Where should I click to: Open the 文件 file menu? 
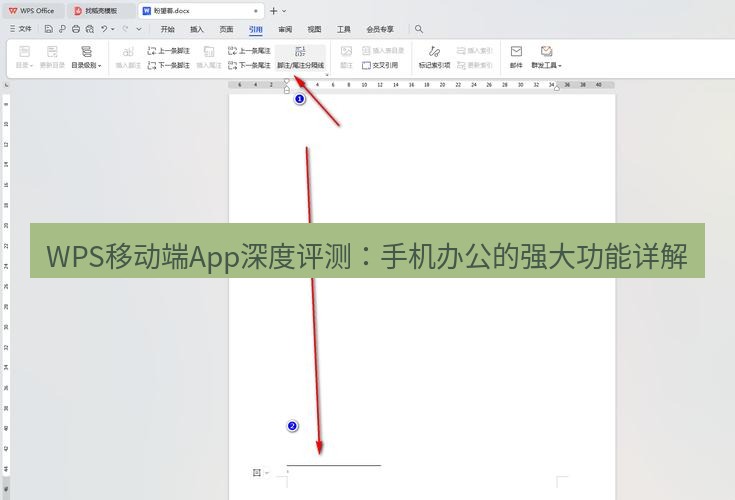[x=21, y=29]
